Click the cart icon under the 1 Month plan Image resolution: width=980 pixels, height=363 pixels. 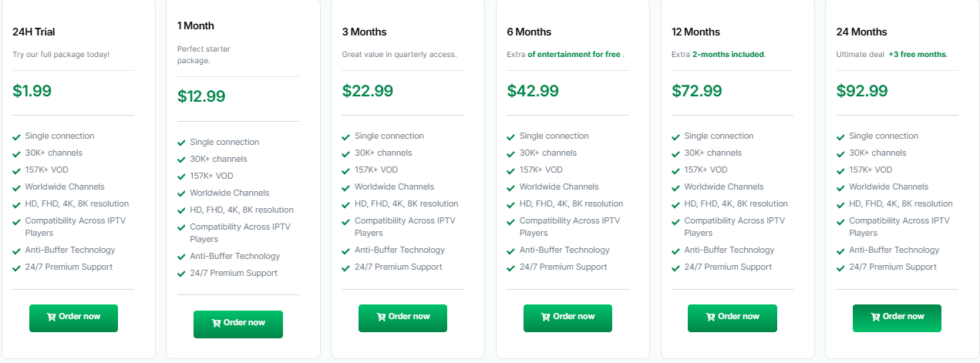216,323
